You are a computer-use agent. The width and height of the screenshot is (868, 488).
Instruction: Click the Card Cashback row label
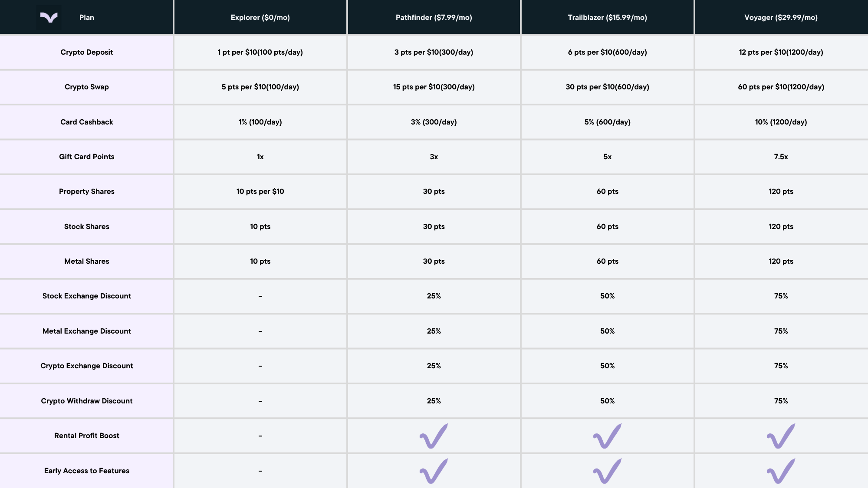click(x=86, y=122)
